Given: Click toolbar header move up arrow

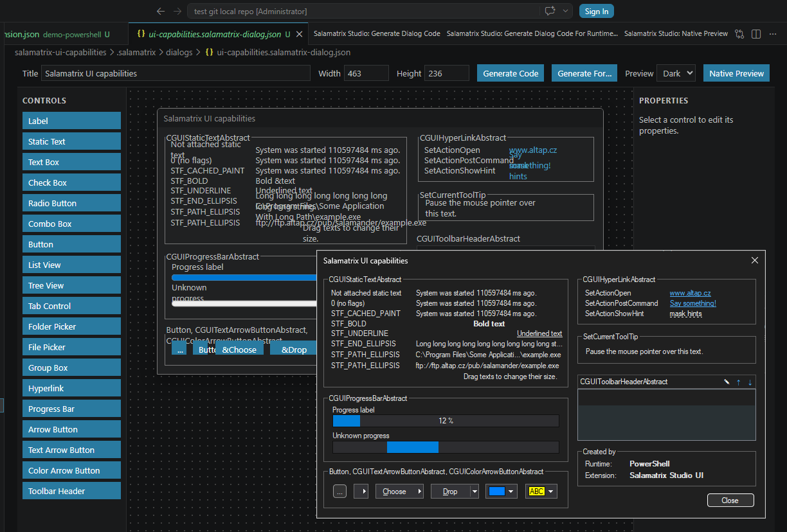Looking at the screenshot, I should click(x=738, y=382).
